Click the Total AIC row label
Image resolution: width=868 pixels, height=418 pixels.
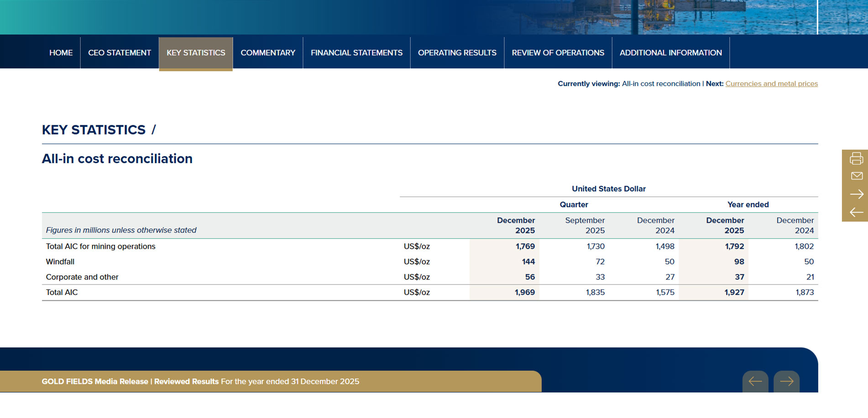(x=62, y=293)
